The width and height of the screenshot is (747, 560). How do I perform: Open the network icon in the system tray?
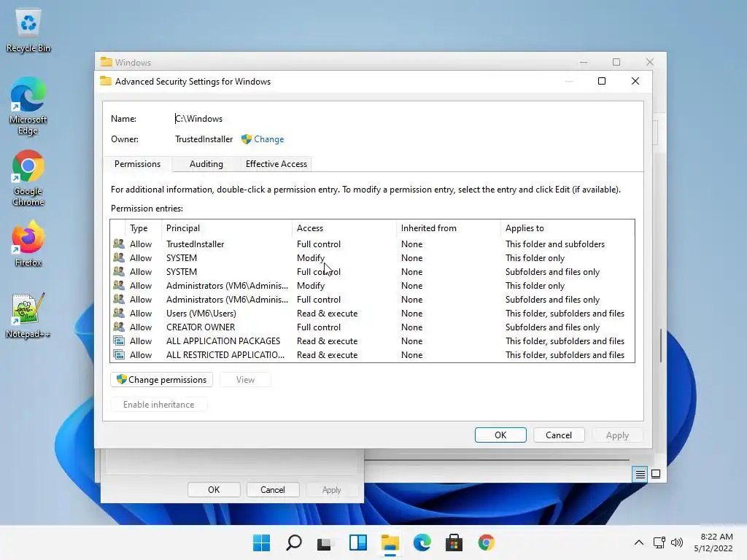tap(659, 542)
